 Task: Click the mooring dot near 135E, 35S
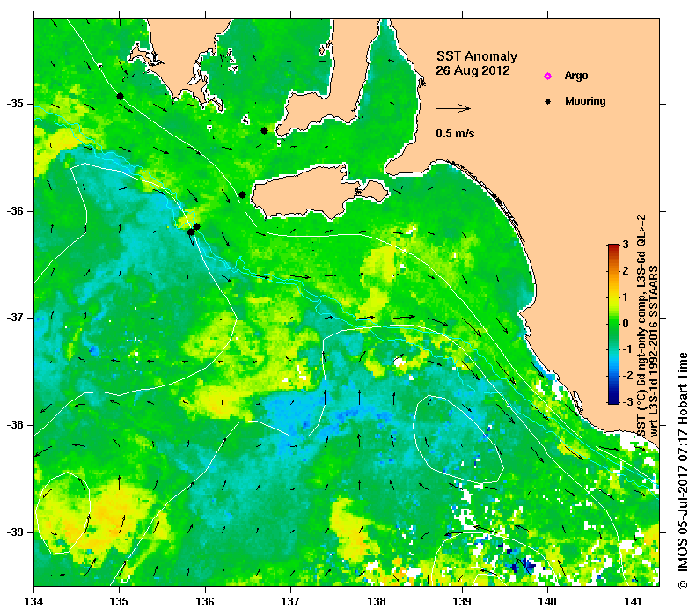pos(120,96)
